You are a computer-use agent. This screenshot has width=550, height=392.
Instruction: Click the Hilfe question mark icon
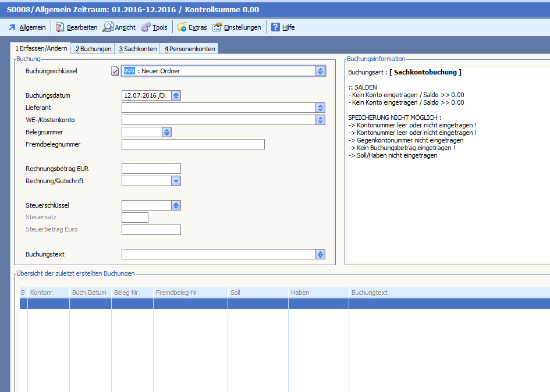click(x=275, y=27)
